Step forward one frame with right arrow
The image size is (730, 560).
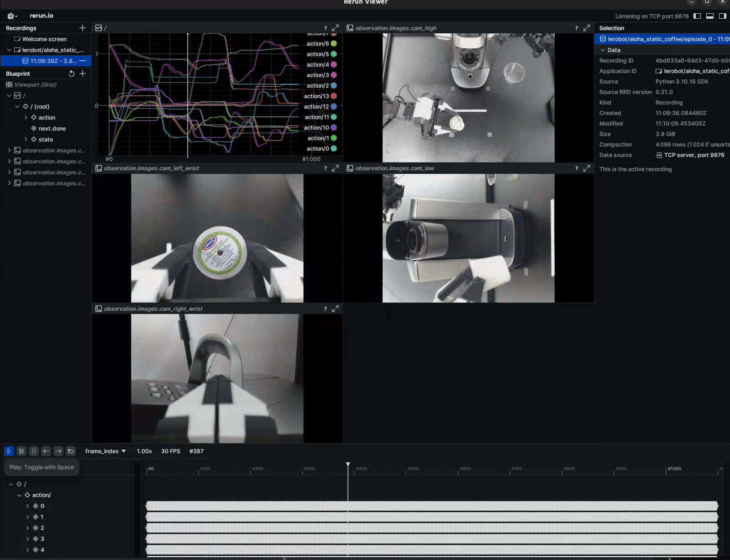click(58, 451)
